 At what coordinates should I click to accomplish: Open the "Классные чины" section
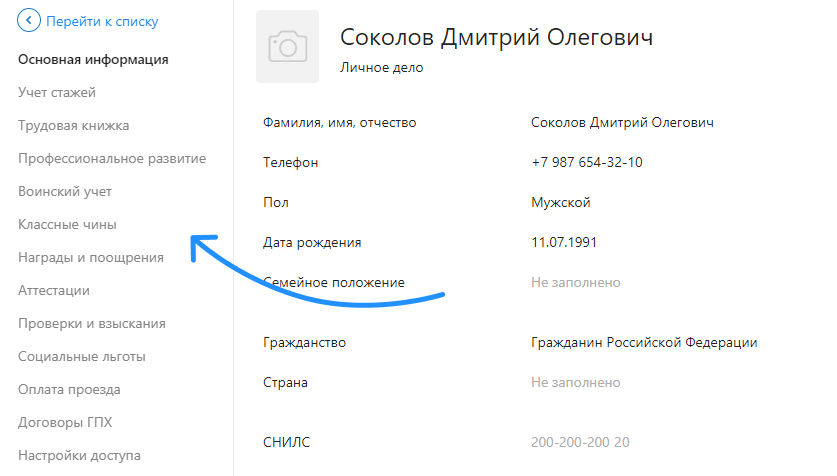67,225
